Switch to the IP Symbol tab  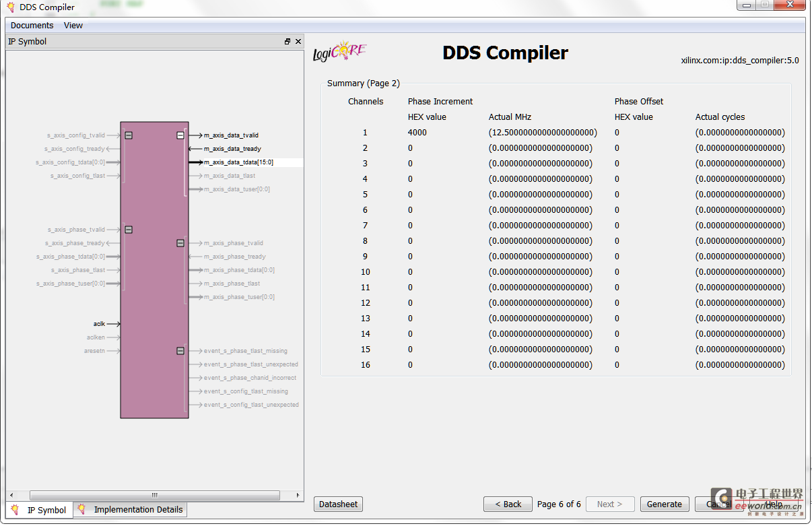point(40,510)
